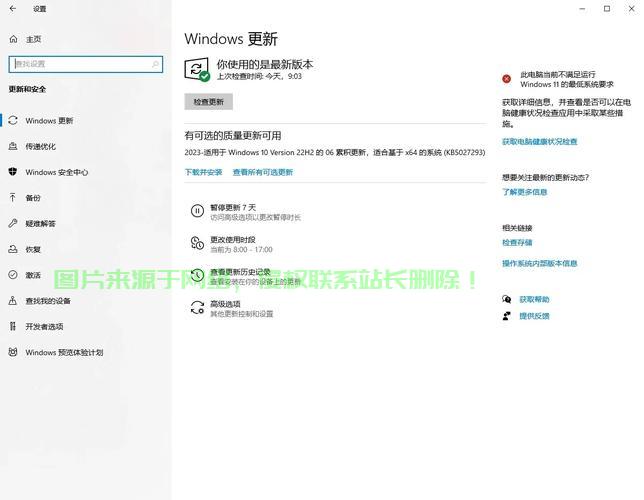Open the 疑难解答 sidebar item
644x500 pixels.
pyautogui.click(x=86, y=224)
